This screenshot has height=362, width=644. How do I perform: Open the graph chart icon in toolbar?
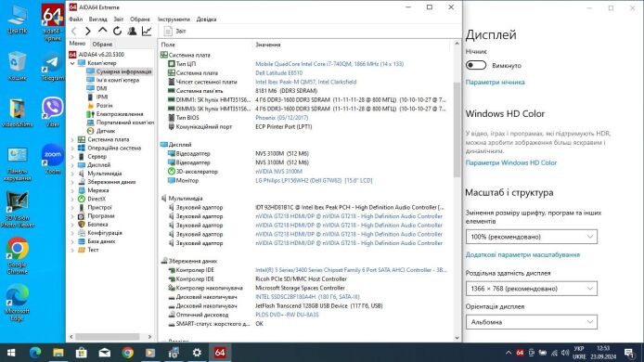point(147,31)
